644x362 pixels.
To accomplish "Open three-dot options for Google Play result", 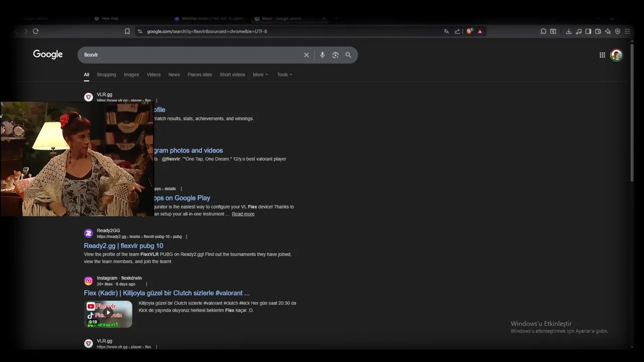I will [x=181, y=189].
